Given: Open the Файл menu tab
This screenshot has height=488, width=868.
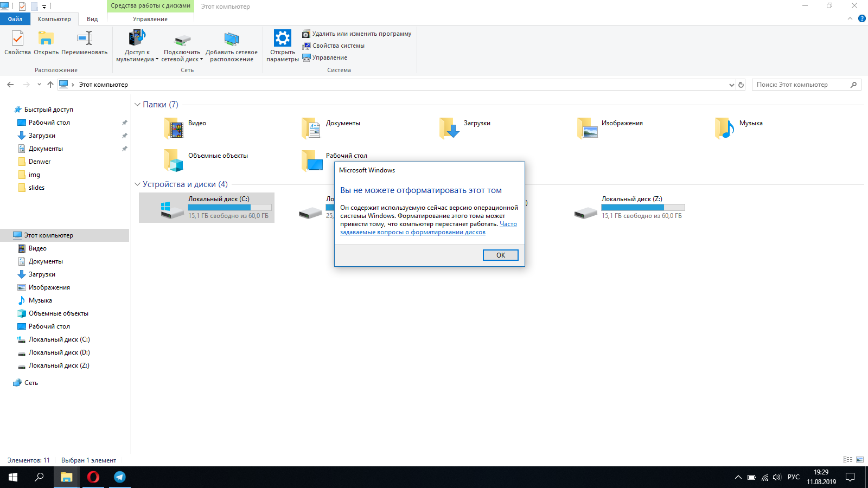Looking at the screenshot, I should tap(15, 19).
